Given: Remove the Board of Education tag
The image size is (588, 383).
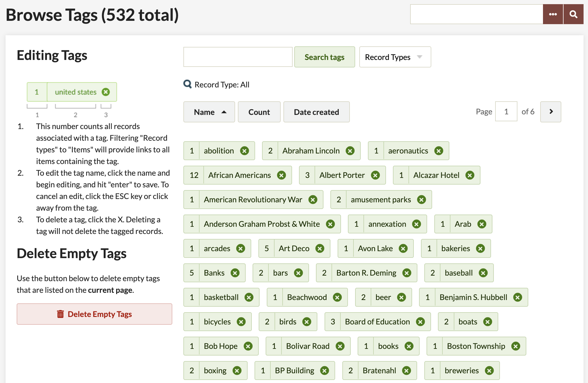Looking at the screenshot, I should pyautogui.click(x=420, y=322).
